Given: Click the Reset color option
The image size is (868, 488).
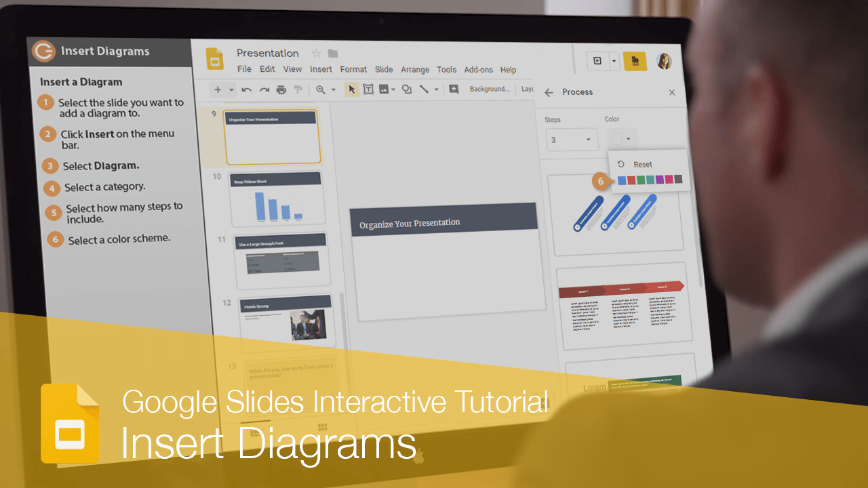Looking at the screenshot, I should point(642,165).
